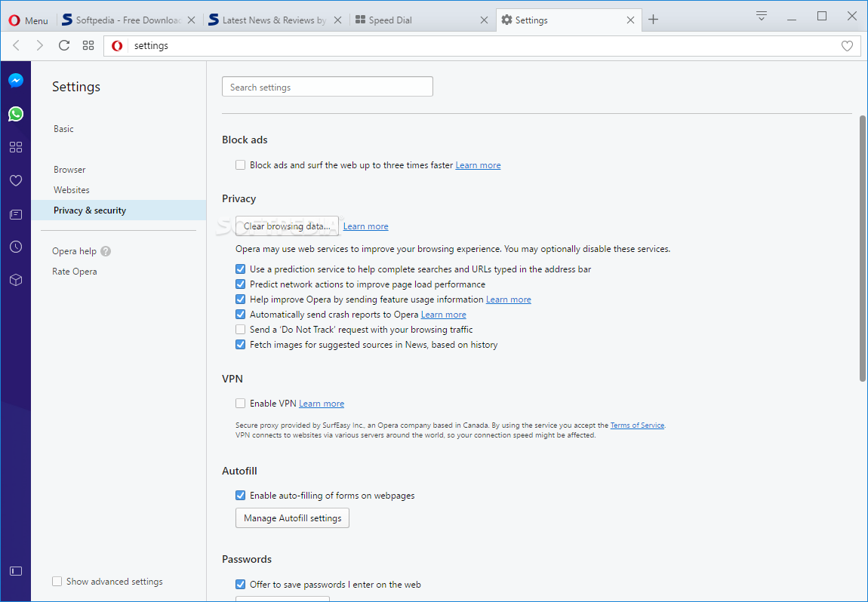Viewport: 868px width, 602px height.
Task: Enable Block ads checkbox
Action: coord(240,165)
